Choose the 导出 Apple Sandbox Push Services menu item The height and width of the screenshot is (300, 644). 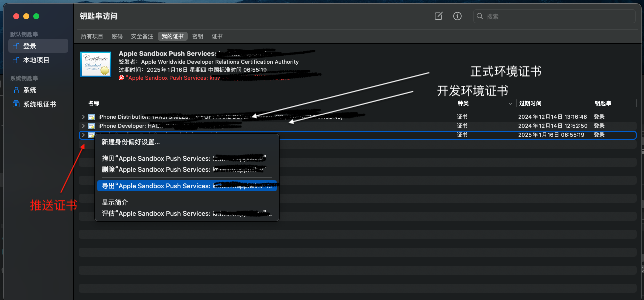pos(186,186)
